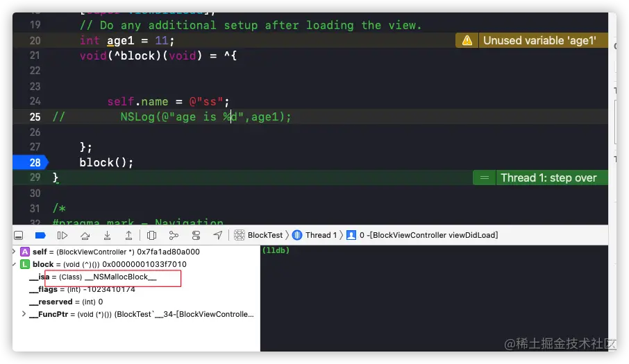629x364 pixels.
Task: Deactivate breakpoints with the blue tag icon
Action: point(40,236)
